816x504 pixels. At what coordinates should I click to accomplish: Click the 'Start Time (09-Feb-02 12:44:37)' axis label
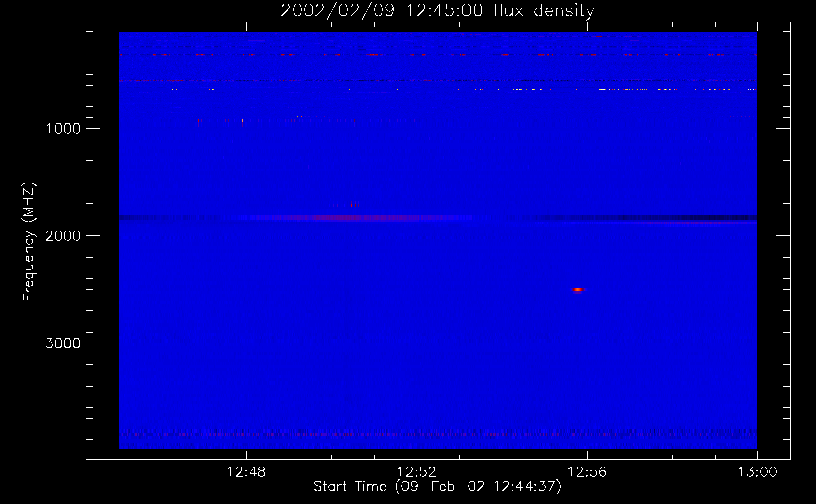437,487
